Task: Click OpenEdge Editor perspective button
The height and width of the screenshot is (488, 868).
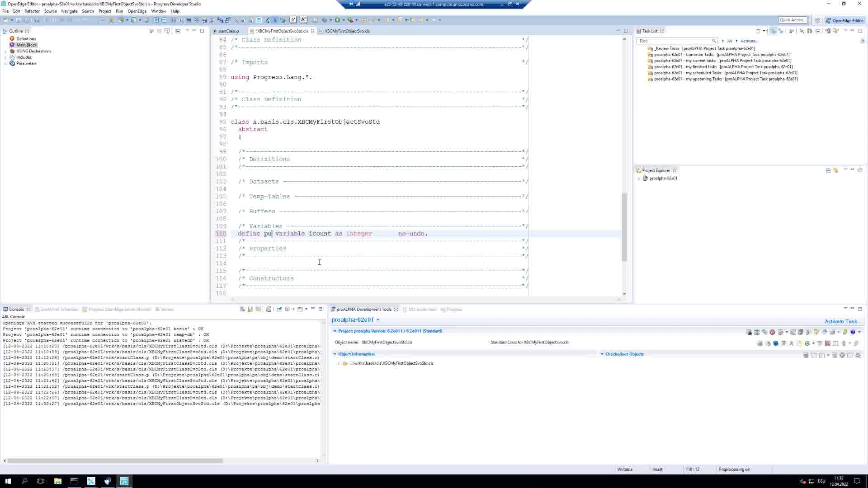Action: [x=844, y=20]
